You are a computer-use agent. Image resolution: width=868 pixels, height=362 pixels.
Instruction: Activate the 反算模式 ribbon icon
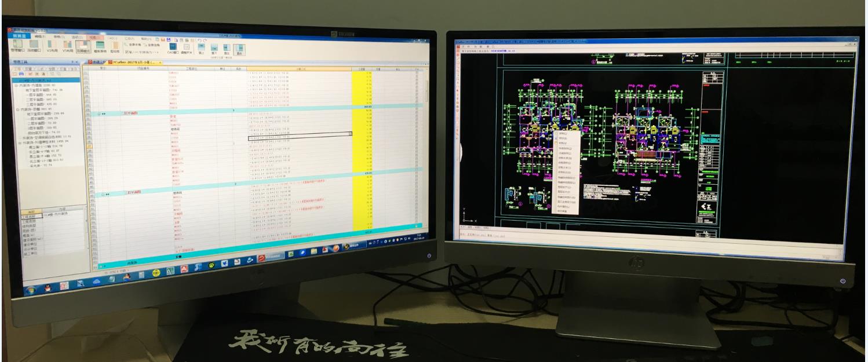[83, 46]
